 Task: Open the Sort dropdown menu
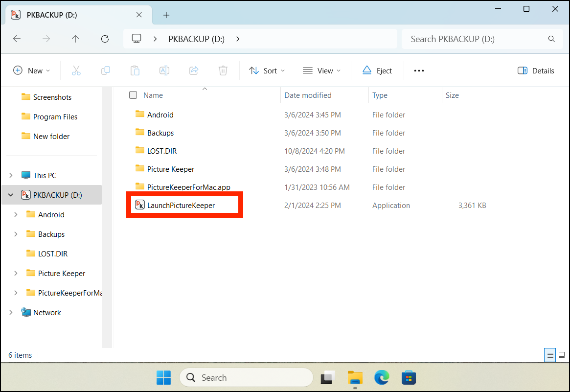267,70
